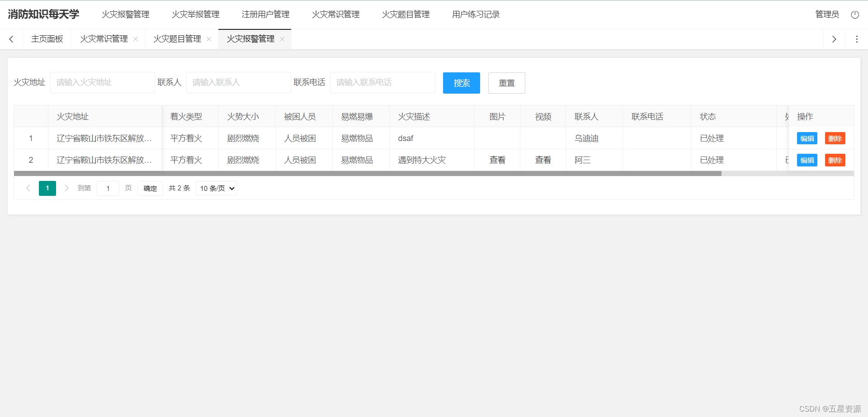Click the power logout icon top right

[855, 14]
